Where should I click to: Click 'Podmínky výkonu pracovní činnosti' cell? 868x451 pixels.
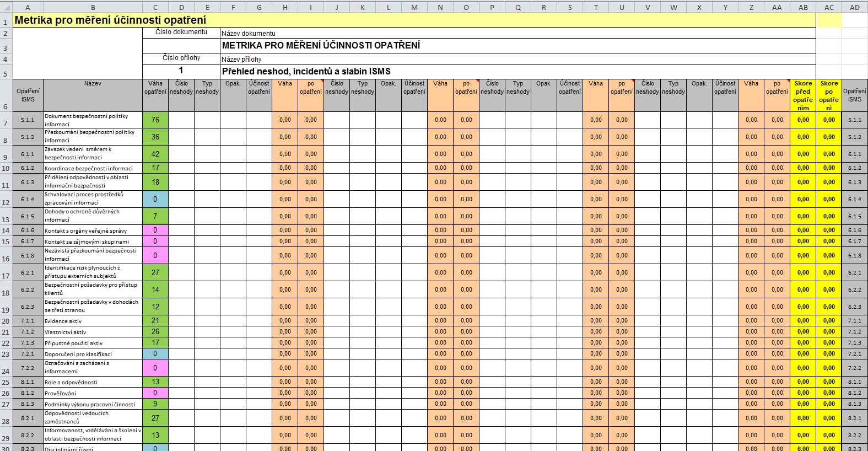point(93,404)
